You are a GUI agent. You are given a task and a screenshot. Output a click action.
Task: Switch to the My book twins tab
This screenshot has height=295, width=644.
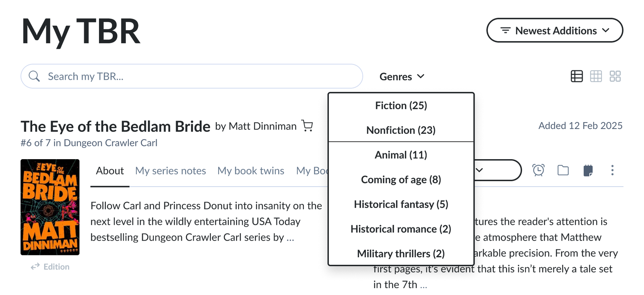tap(251, 170)
